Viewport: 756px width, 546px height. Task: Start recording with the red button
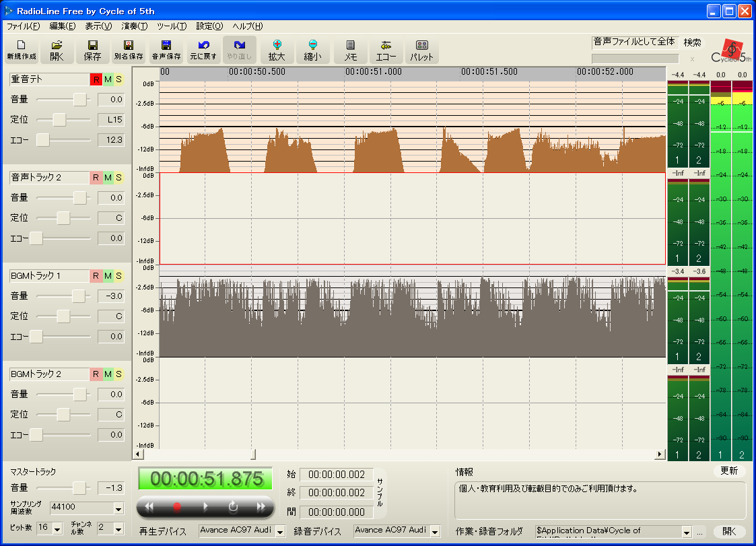177,506
